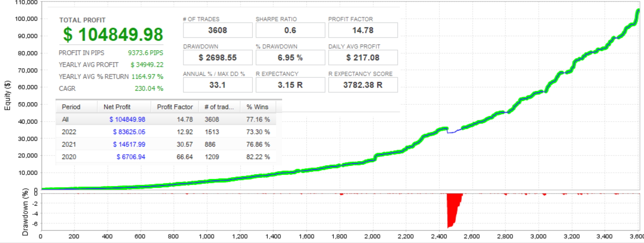Click the Profit Factor column header

coord(175,107)
